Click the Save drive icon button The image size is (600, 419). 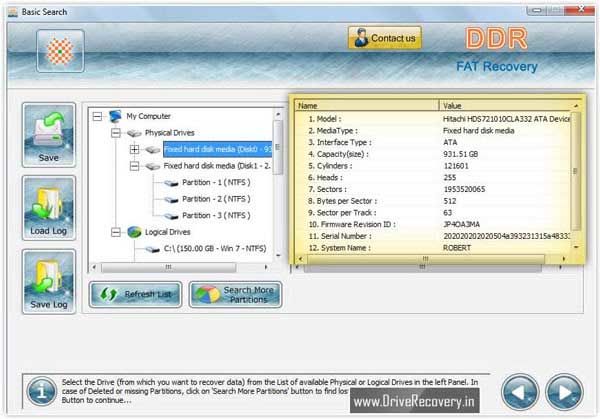(49, 135)
